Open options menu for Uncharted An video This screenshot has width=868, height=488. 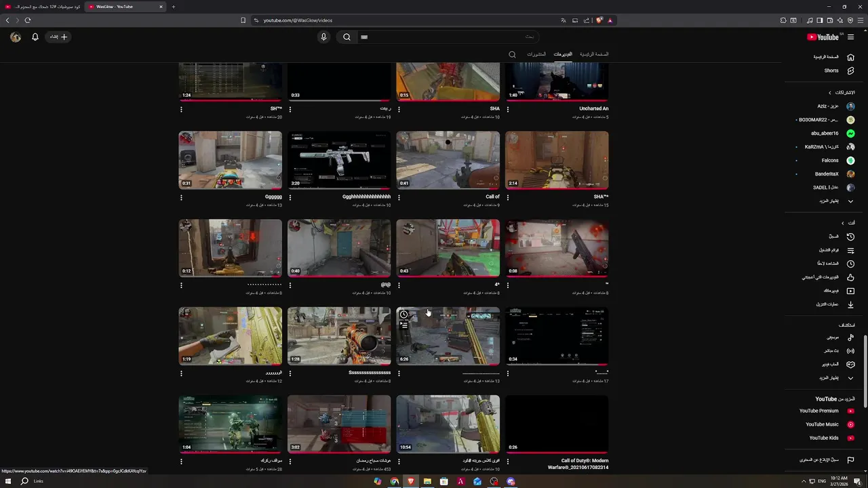[x=508, y=109]
